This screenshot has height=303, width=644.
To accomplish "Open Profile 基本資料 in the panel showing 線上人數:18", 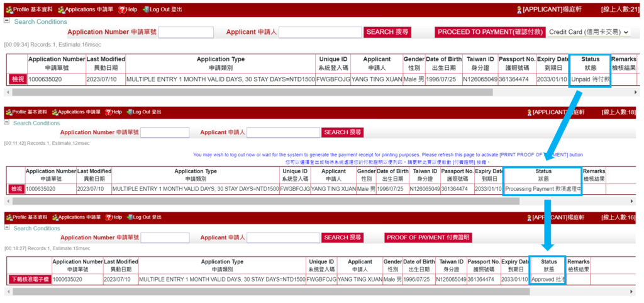I will (26, 112).
